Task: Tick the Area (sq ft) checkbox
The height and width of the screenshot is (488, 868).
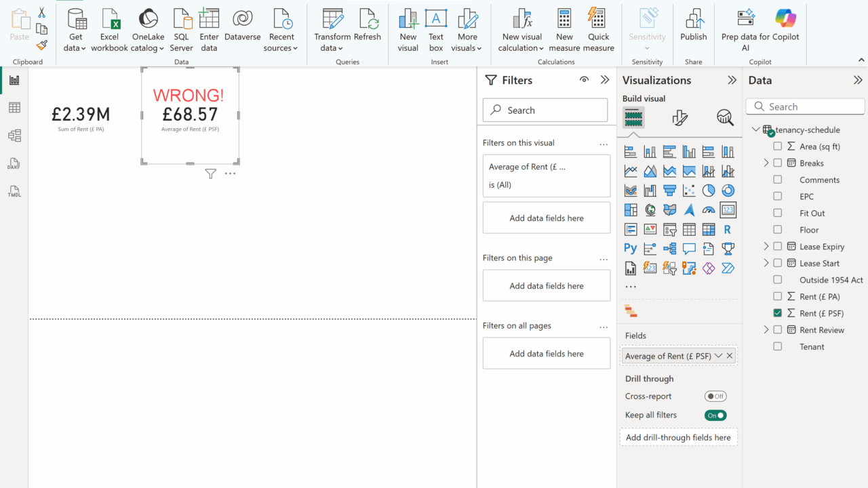Action: 778,146
